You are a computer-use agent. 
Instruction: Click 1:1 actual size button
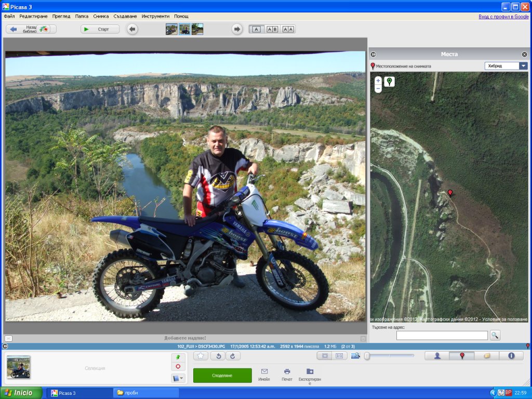click(x=339, y=355)
